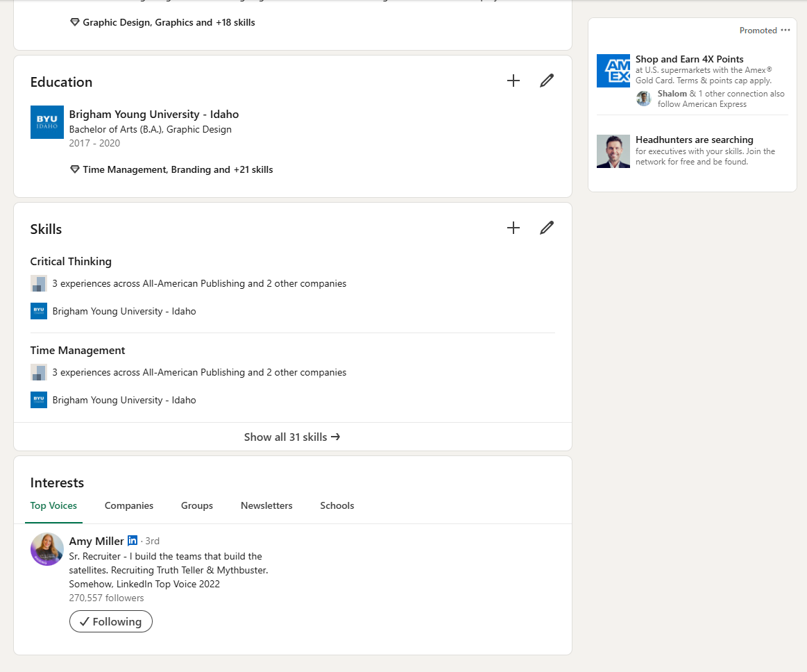
Task: Click the Headhunters ad profile photo
Action: (x=613, y=151)
